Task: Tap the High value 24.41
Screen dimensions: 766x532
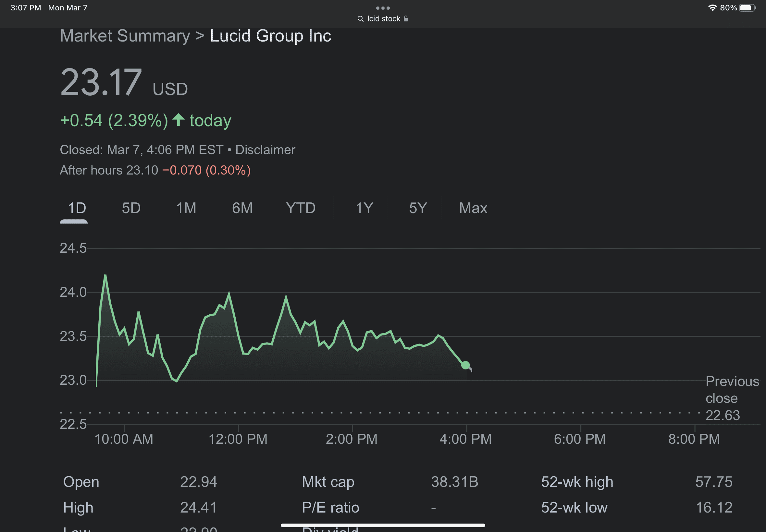Action: (x=198, y=508)
